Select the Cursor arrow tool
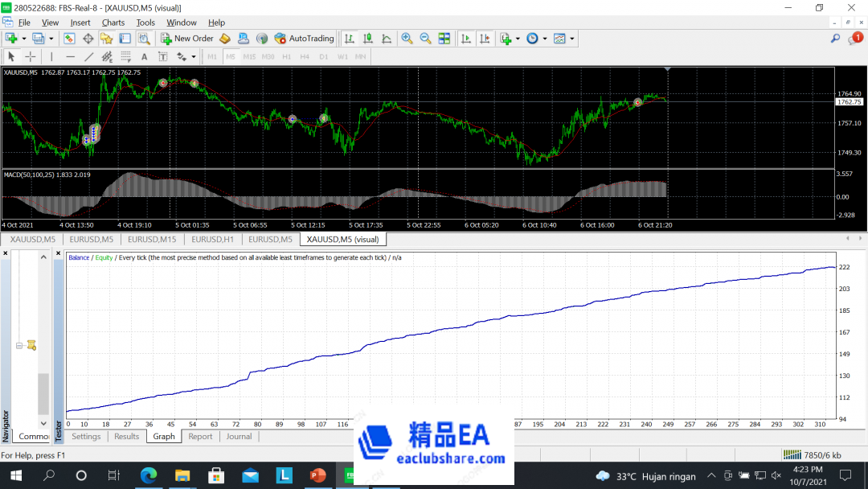The width and height of the screenshot is (868, 489). point(11,56)
